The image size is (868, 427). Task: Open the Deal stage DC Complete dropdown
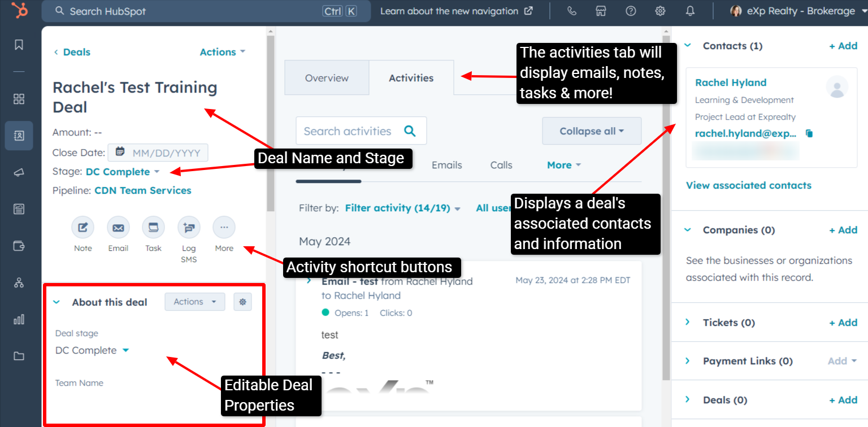pyautogui.click(x=92, y=350)
